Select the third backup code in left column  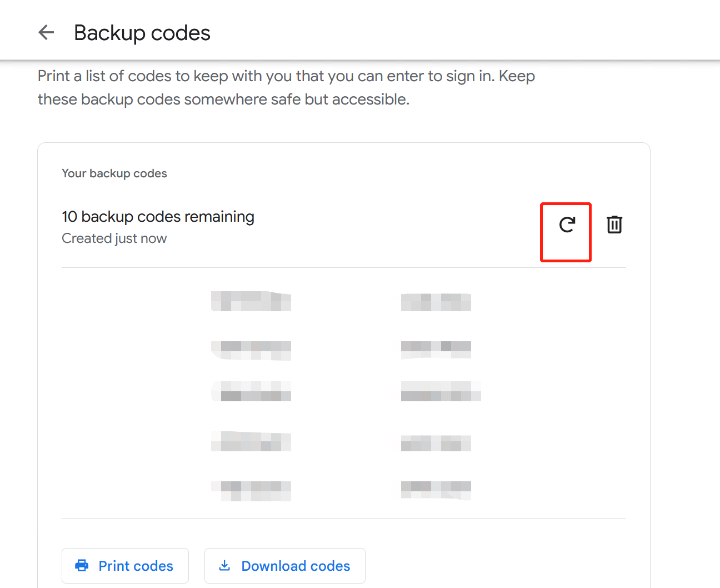pyautogui.click(x=251, y=391)
